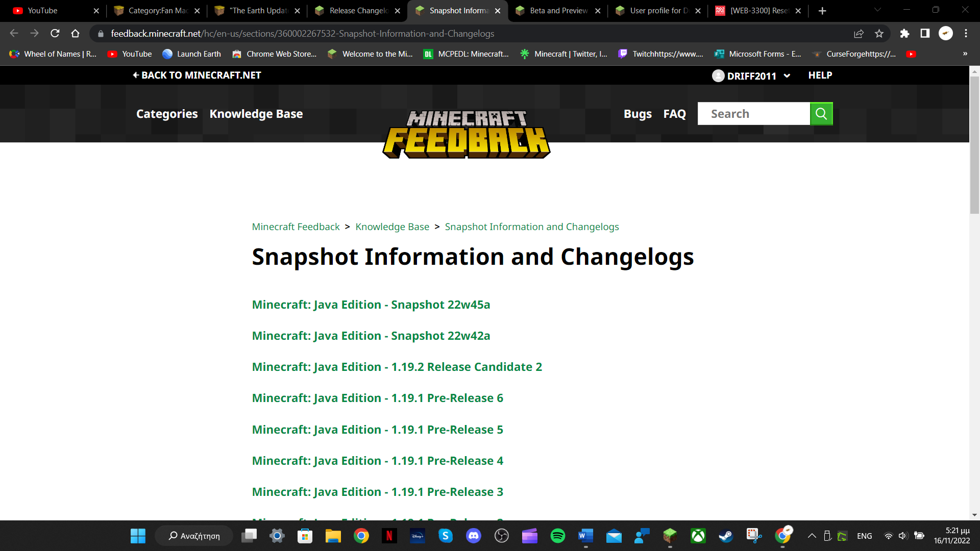
Task: Show hidden system tray icons
Action: coord(812,536)
